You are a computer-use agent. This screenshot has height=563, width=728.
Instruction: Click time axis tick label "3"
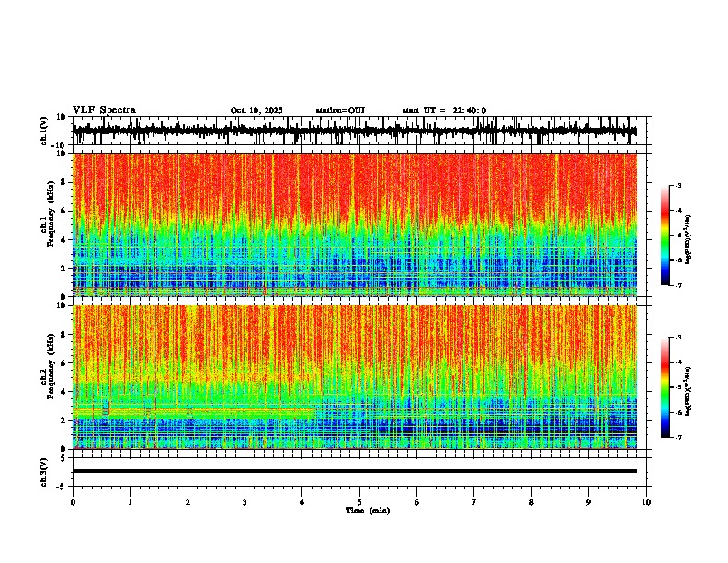(x=245, y=502)
